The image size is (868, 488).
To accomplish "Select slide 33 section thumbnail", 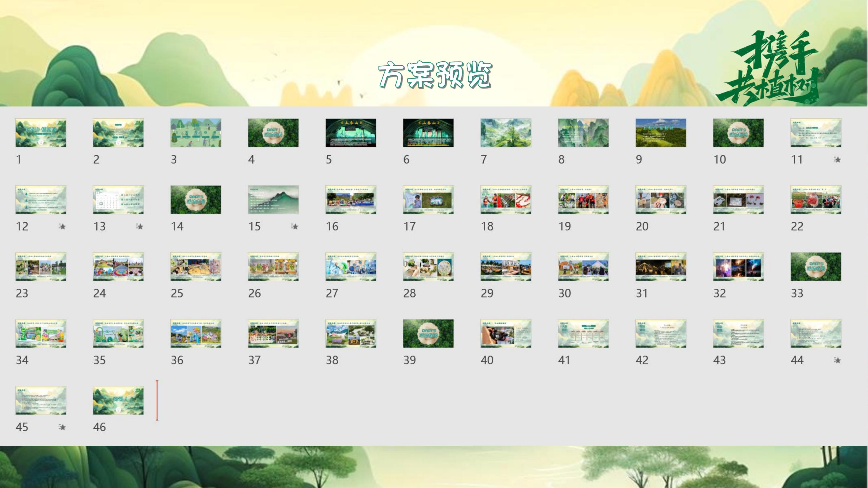I will [x=816, y=267].
